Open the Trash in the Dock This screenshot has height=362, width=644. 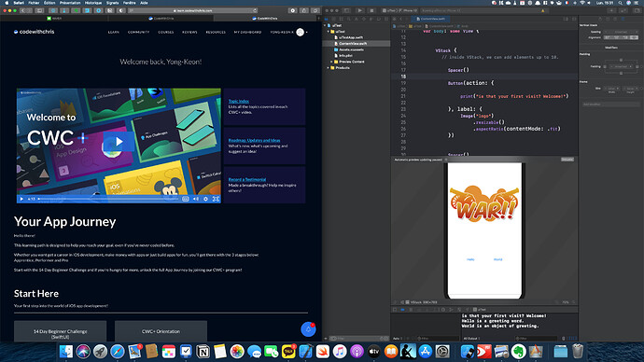coord(578,352)
